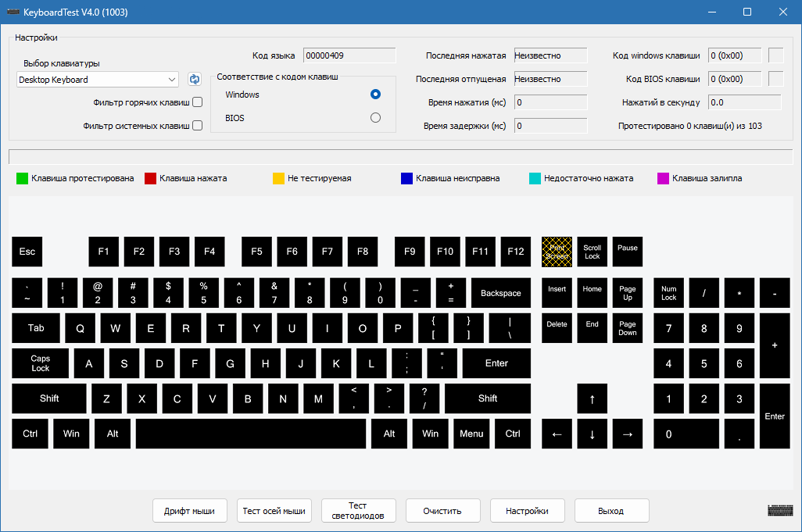This screenshot has width=802, height=532.
Task: Click the Тест светодиодов button
Action: [358, 511]
